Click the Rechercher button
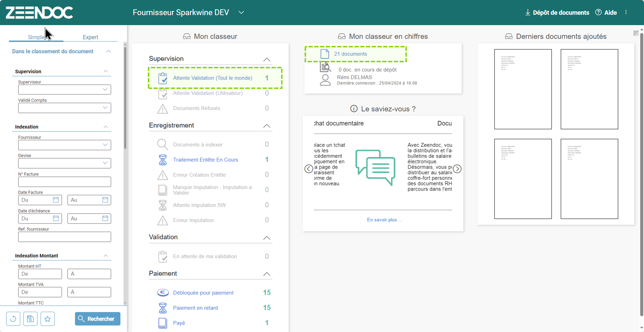 click(98, 319)
